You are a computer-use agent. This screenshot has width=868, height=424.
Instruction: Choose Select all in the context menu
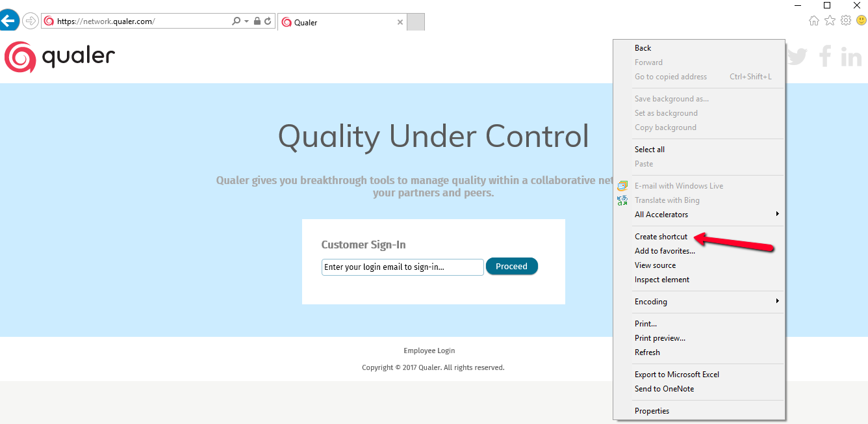click(700, 150)
